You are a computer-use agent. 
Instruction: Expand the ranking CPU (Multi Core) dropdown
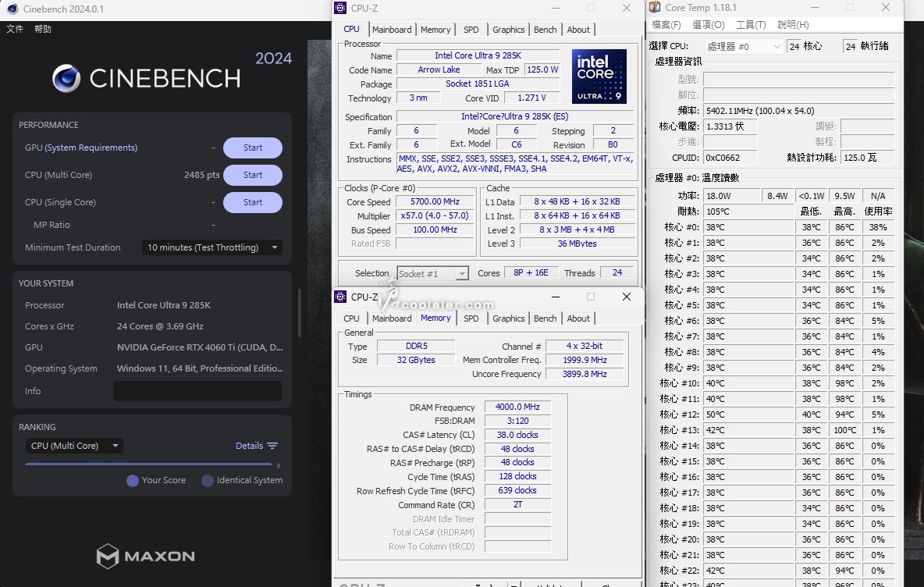(74, 446)
